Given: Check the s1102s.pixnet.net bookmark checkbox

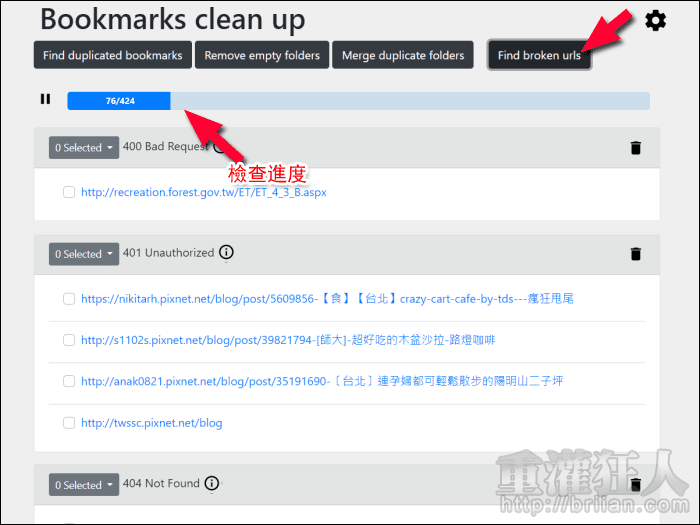Looking at the screenshot, I should pos(69,340).
